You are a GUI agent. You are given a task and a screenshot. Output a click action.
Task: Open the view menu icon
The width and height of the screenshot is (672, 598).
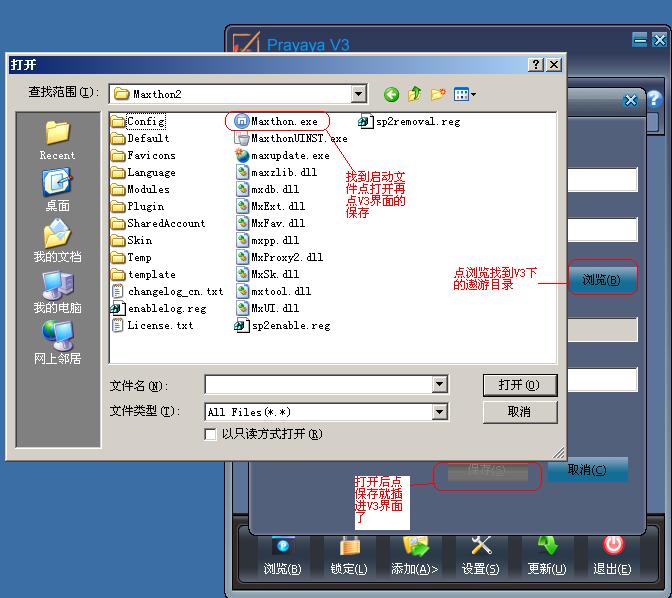pyautogui.click(x=465, y=94)
